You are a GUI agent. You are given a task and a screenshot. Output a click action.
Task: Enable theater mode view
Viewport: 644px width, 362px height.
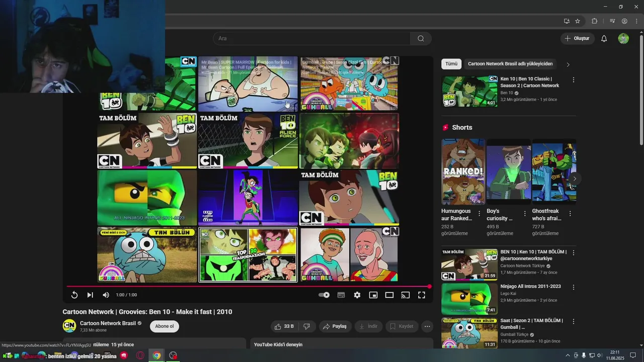point(389,295)
